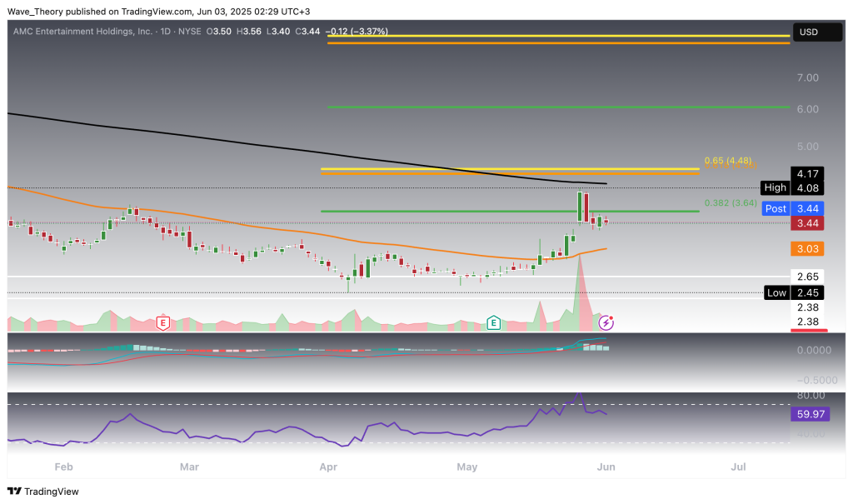853x504 pixels.
Task: Click the High 4.08 price label
Action: point(793,188)
